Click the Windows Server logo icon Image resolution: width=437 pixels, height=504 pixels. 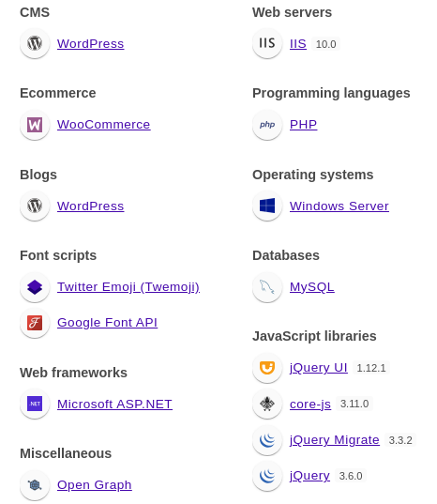click(x=267, y=206)
